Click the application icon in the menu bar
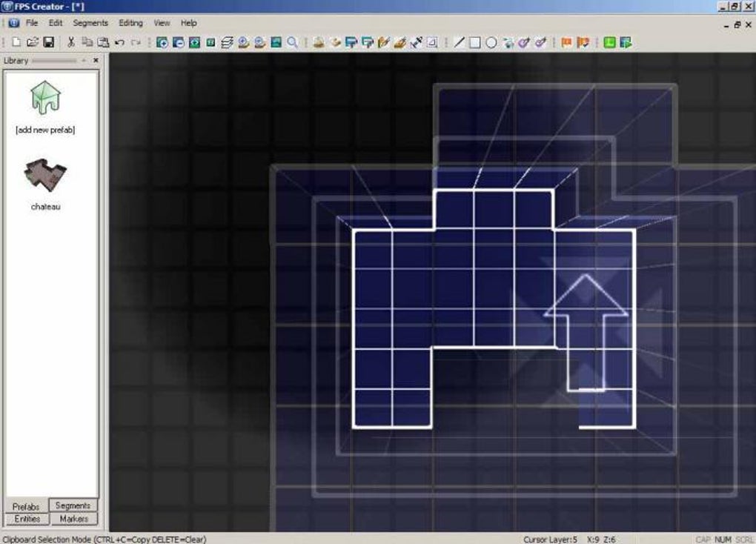756x544 pixels. pos(14,23)
